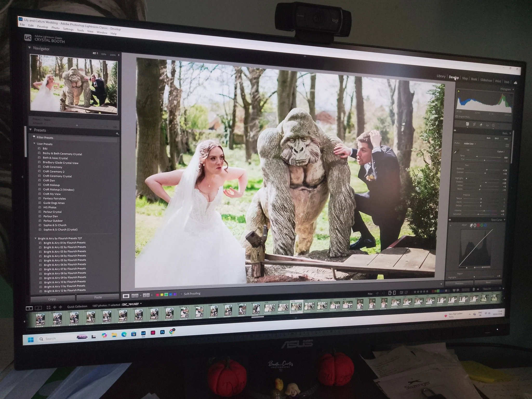
Task: Select thumbnail 570 in the filmstrip
Action: (x=296, y=306)
